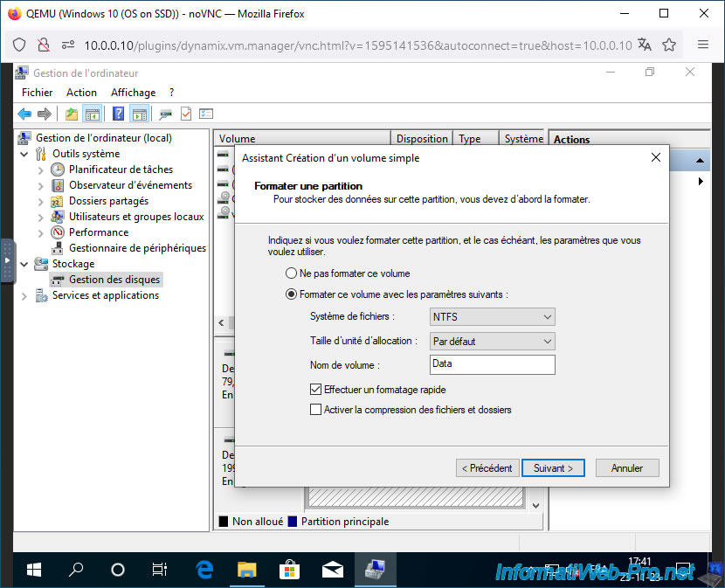The image size is (725, 588).
Task: Select Observateur d'événements tree item
Action: click(130, 185)
